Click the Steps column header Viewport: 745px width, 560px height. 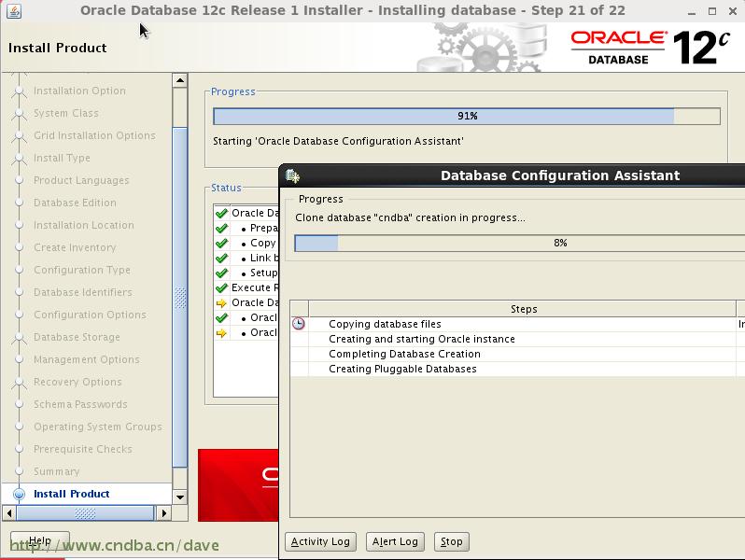click(523, 309)
